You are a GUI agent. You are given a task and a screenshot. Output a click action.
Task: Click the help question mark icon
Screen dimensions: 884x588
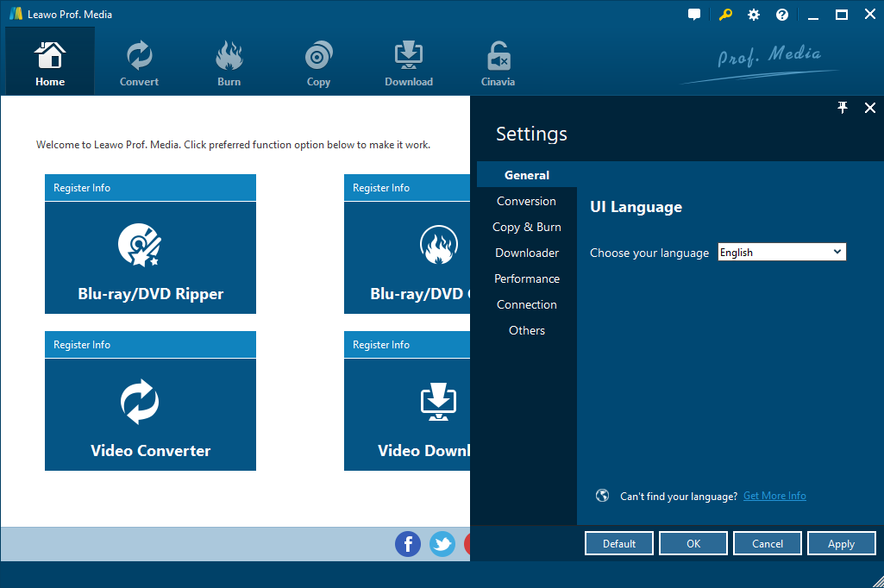click(x=782, y=15)
